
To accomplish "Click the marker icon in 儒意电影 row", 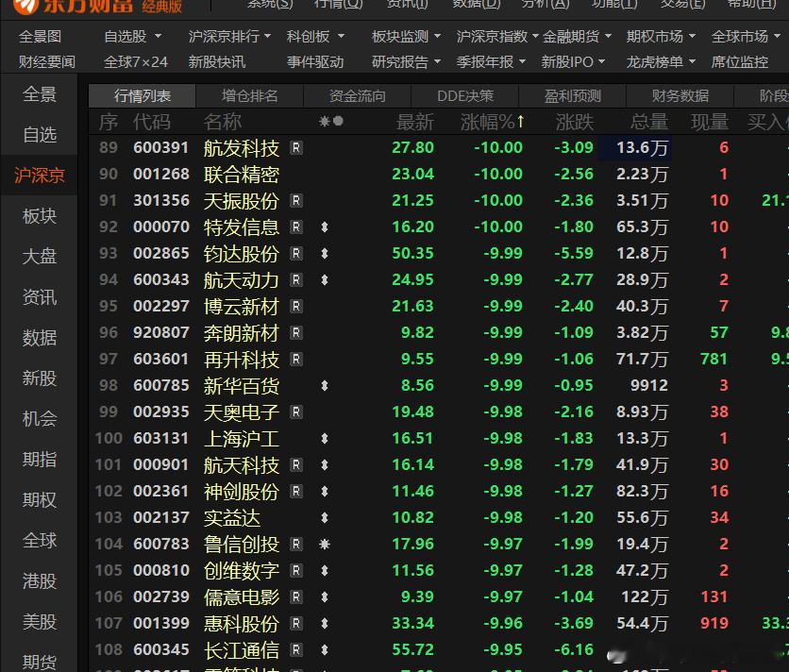I will click(x=325, y=597).
